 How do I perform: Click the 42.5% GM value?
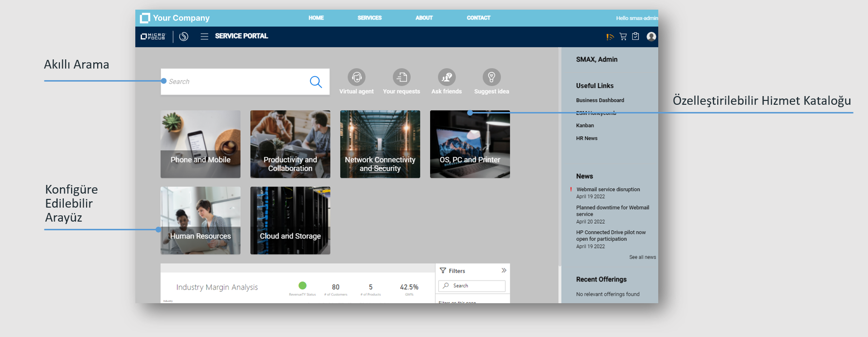pos(409,287)
